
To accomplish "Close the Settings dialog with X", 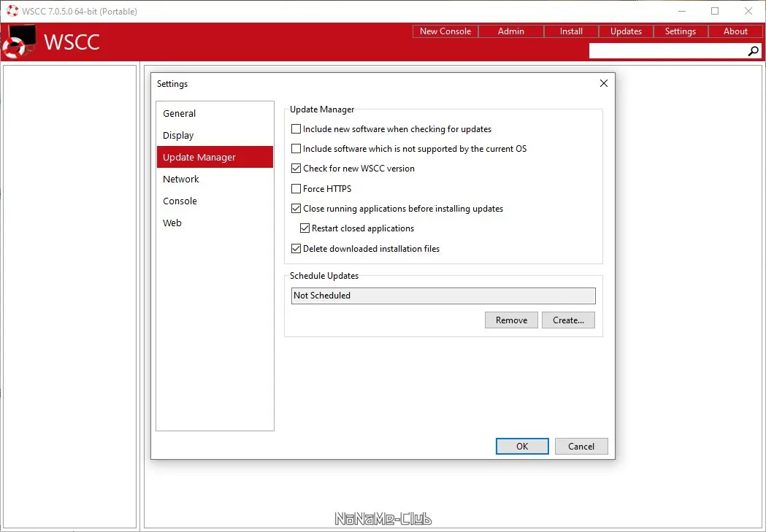I will (604, 83).
